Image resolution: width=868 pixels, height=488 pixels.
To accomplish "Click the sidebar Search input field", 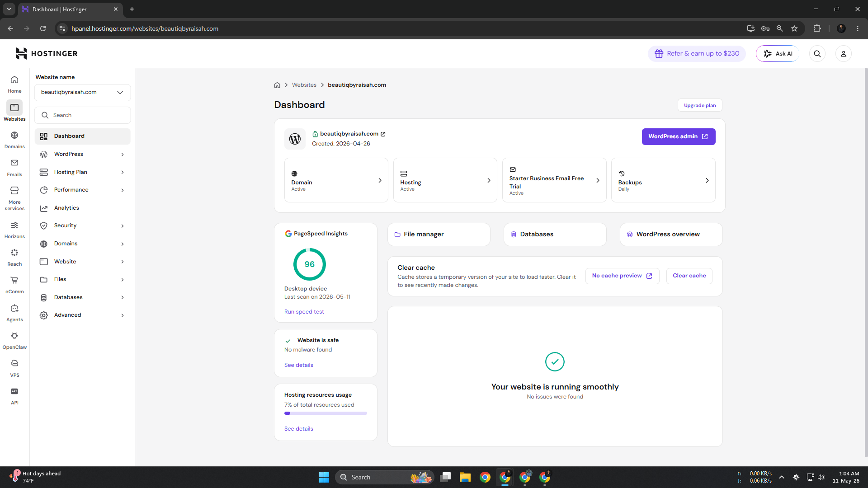I will [83, 115].
